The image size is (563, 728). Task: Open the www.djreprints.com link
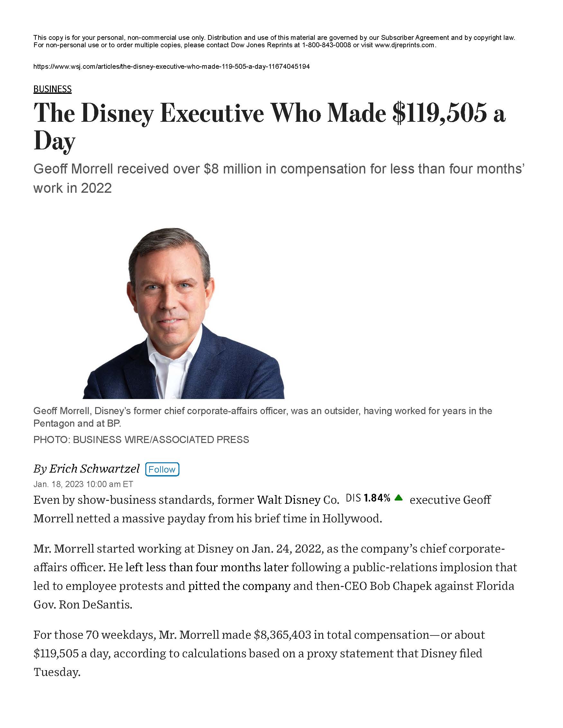pos(405,45)
